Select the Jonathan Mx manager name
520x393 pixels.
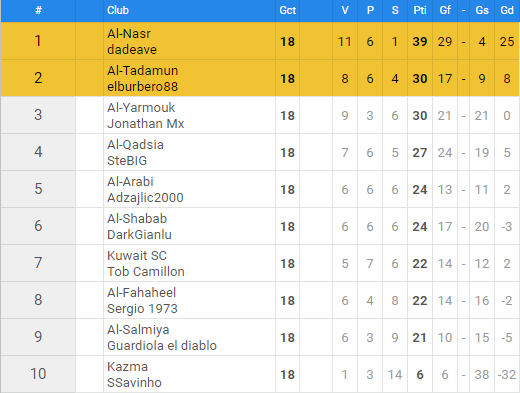145,124
